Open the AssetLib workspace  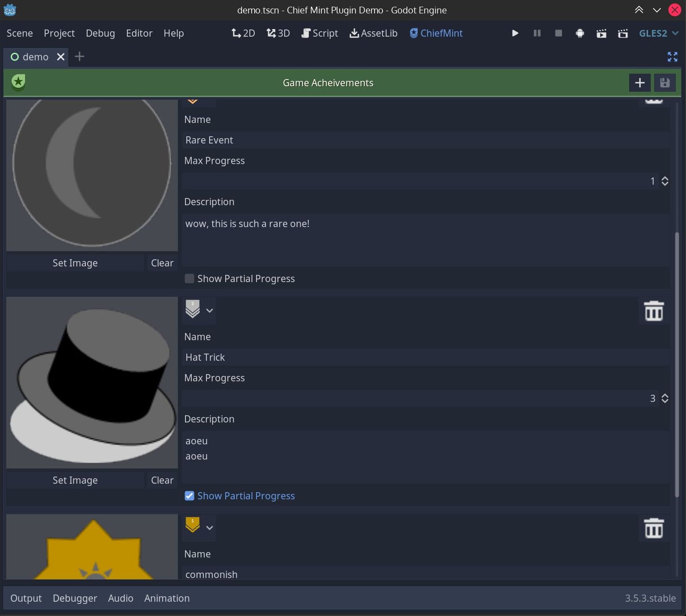373,33
